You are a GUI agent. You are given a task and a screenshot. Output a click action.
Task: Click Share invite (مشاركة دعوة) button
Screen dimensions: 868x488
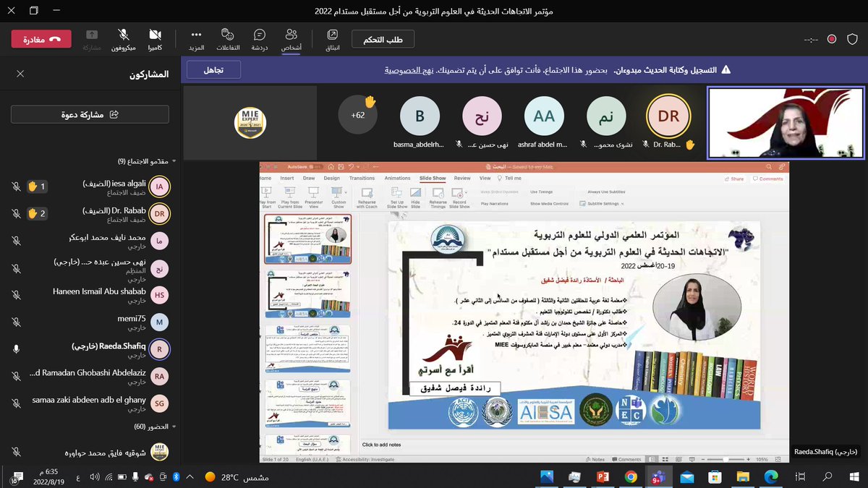point(90,114)
